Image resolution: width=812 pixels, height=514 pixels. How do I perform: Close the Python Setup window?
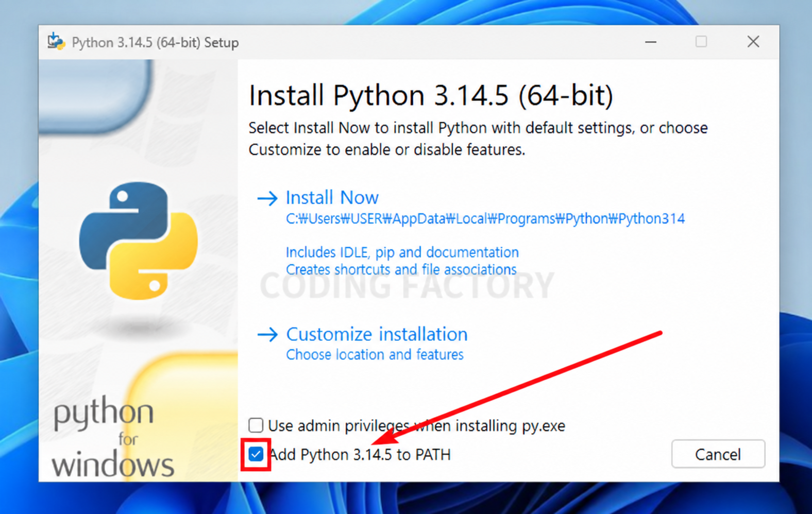[x=753, y=42]
